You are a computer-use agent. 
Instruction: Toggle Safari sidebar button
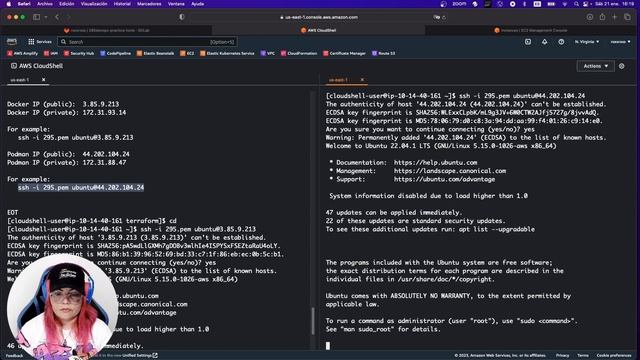36,17
